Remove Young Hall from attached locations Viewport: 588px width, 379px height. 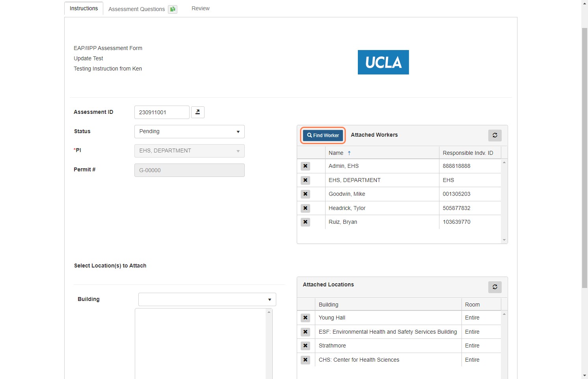click(305, 318)
